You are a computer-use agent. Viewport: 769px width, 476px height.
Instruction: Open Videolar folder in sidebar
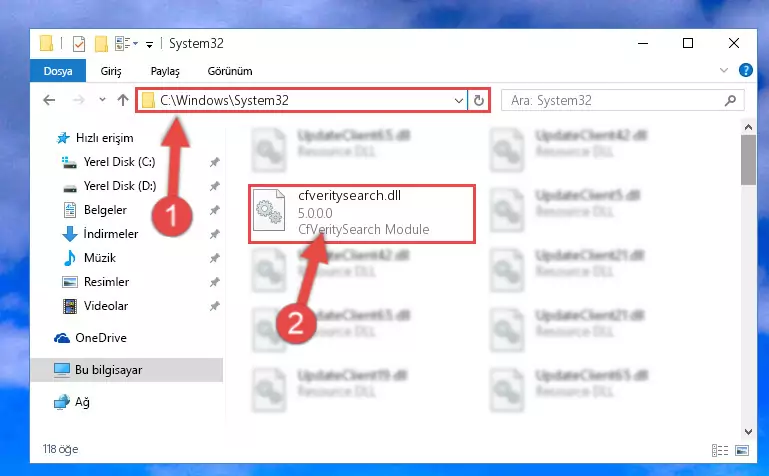pyautogui.click(x=96, y=306)
